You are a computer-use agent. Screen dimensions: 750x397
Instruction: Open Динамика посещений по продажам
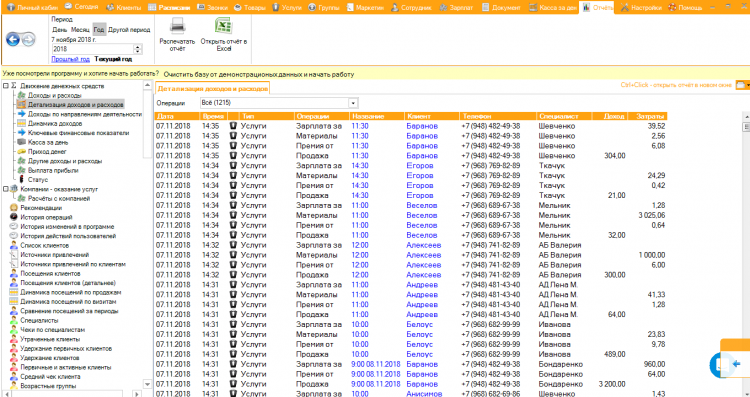pos(71,292)
